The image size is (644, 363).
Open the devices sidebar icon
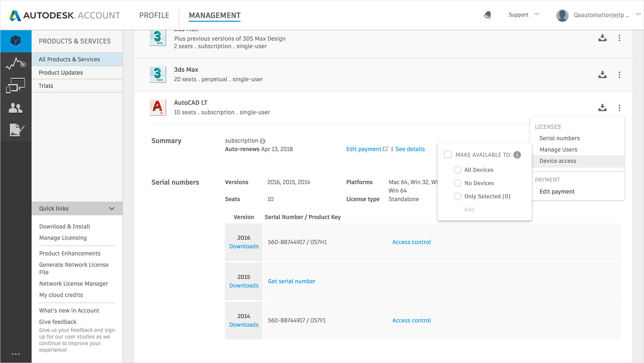[16, 86]
